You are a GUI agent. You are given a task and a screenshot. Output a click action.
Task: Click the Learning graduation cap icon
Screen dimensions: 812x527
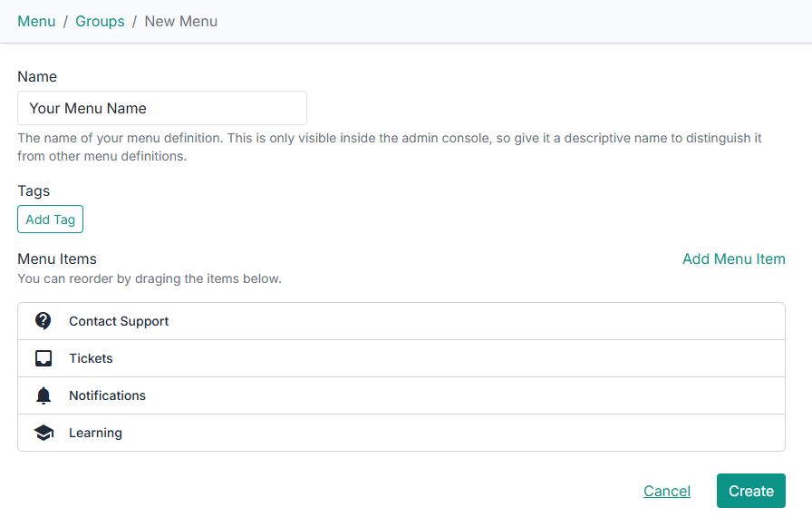43,433
